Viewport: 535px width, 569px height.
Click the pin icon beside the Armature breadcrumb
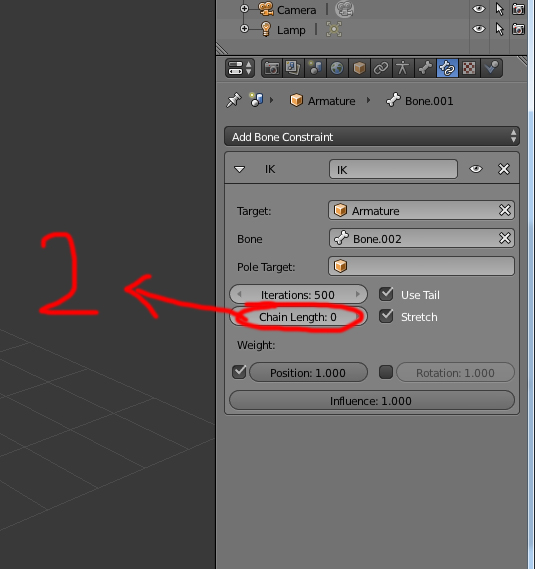tap(234, 100)
